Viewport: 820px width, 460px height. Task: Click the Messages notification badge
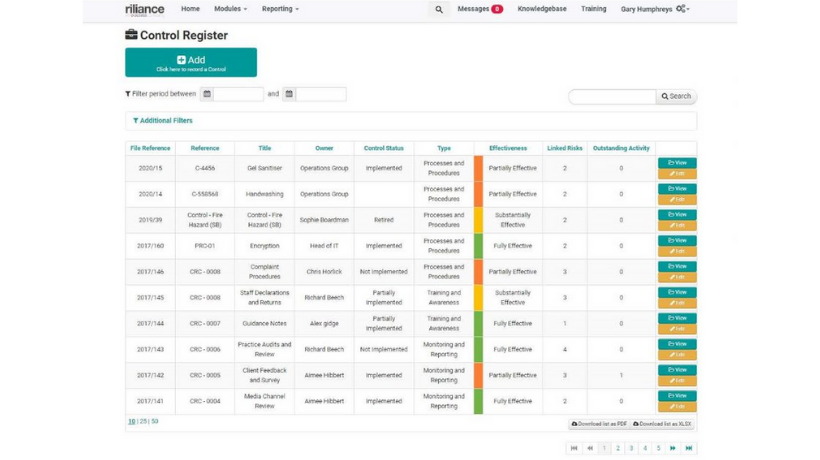497,9
